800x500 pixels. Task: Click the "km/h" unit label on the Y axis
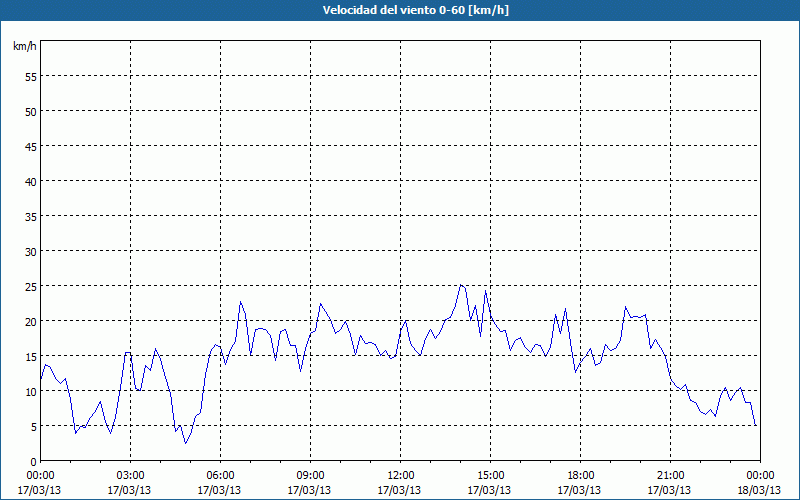tap(25, 46)
